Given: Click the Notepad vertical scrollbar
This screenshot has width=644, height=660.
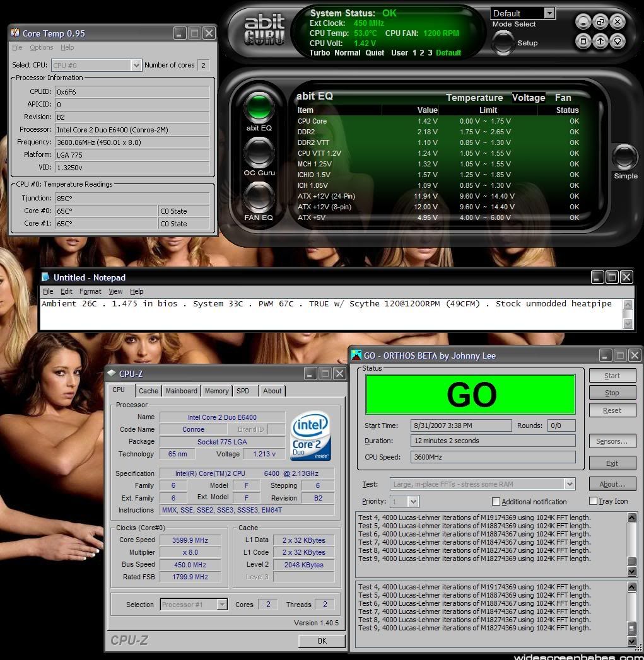Looking at the screenshot, I should pyautogui.click(x=628, y=313).
